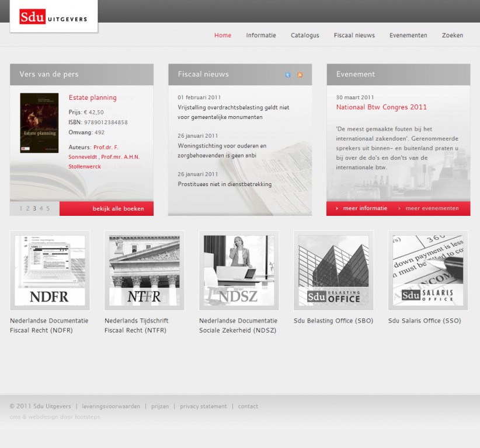Go to book page 2
This screenshot has height=448, width=480.
(x=27, y=209)
